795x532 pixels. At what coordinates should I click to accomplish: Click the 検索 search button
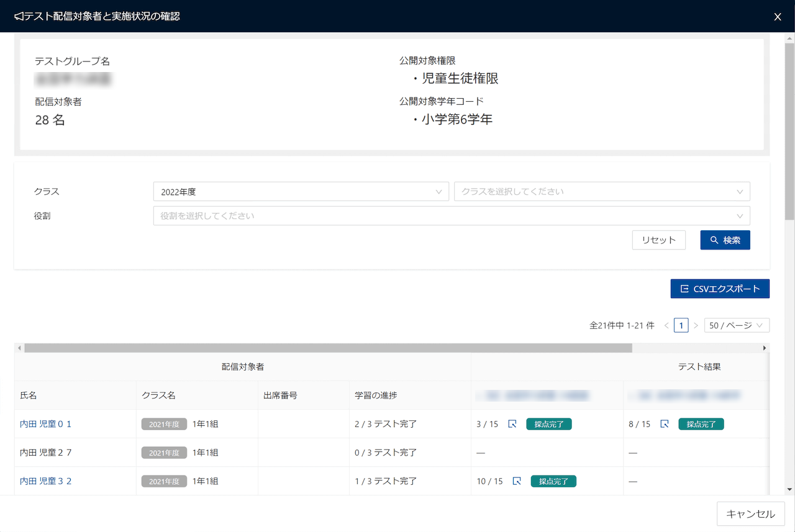coord(725,240)
